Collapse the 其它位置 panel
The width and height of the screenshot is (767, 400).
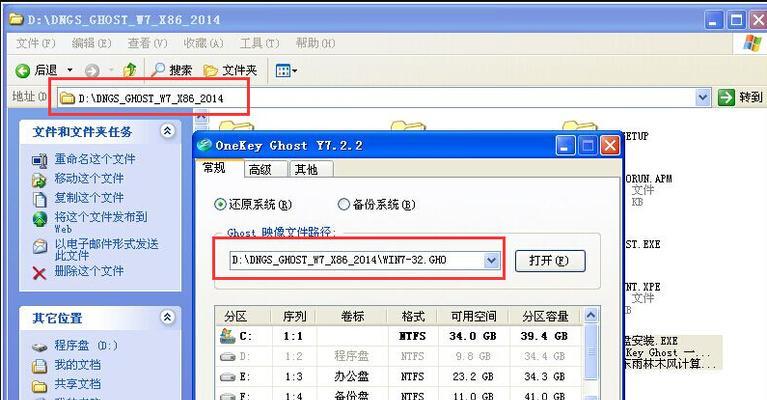click(167, 317)
